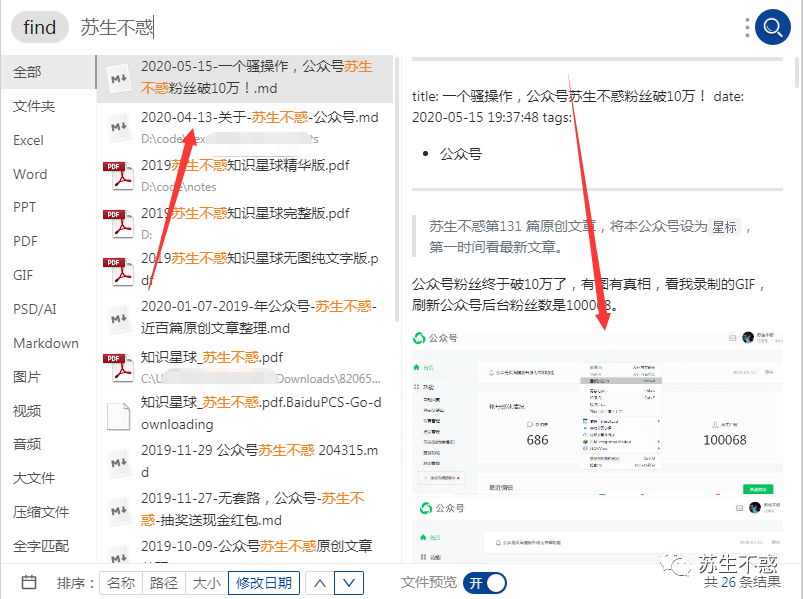This screenshot has width=803, height=599.
Task: Sort results by 路径
Action: [x=164, y=582]
